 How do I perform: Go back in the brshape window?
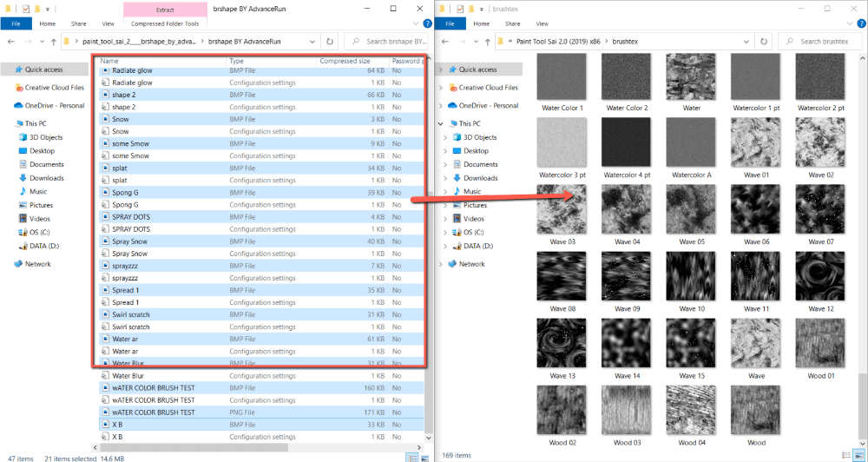click(11, 42)
